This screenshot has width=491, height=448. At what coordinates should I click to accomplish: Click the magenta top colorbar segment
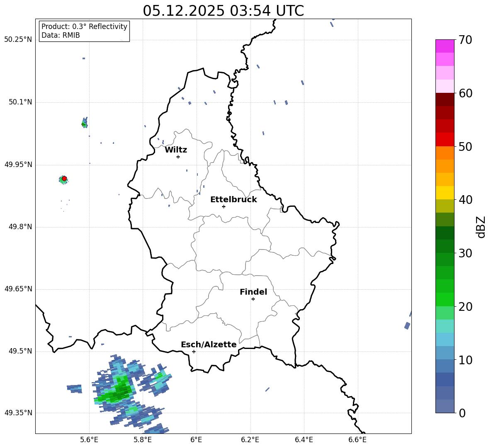tap(445, 46)
